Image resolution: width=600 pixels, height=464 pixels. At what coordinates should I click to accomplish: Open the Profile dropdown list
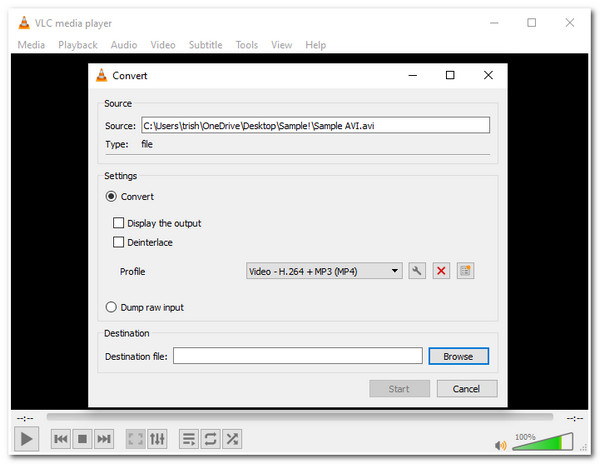click(324, 271)
